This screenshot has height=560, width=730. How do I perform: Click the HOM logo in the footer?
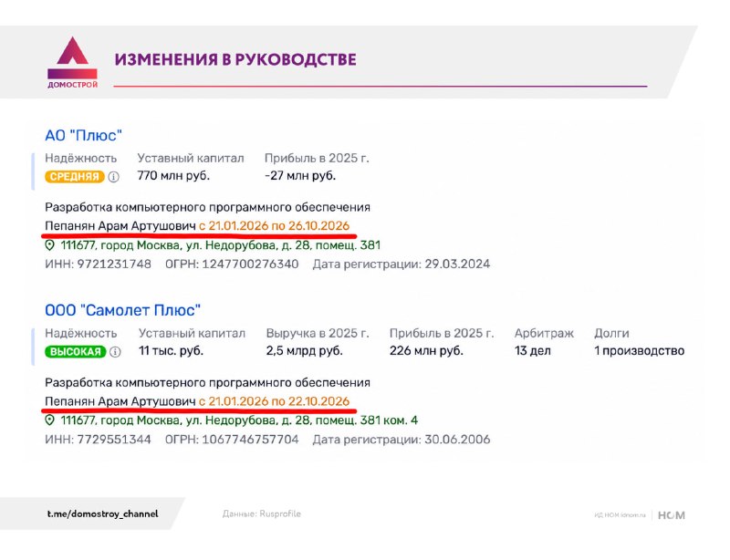672,515
